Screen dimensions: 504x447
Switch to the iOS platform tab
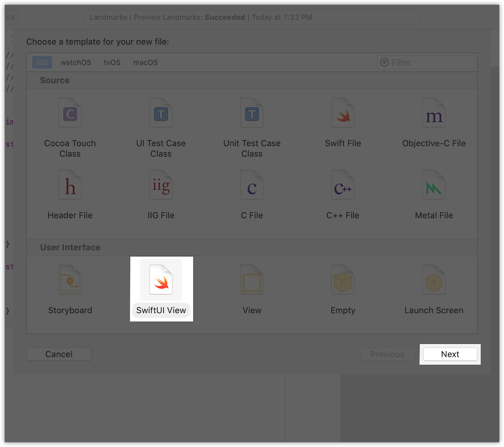click(x=42, y=63)
